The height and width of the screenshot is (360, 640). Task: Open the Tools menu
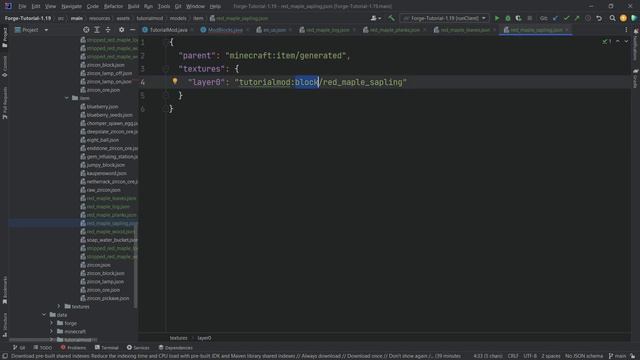(x=164, y=6)
